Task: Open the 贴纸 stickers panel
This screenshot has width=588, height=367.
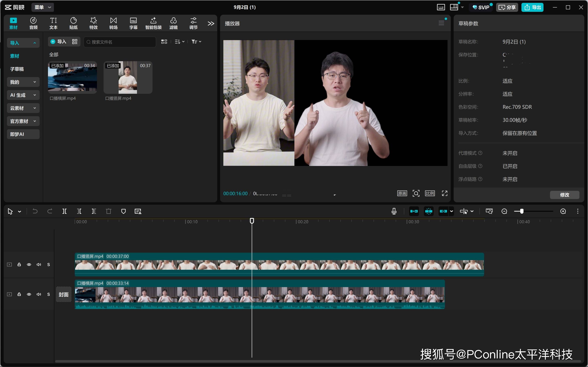Action: (x=73, y=23)
